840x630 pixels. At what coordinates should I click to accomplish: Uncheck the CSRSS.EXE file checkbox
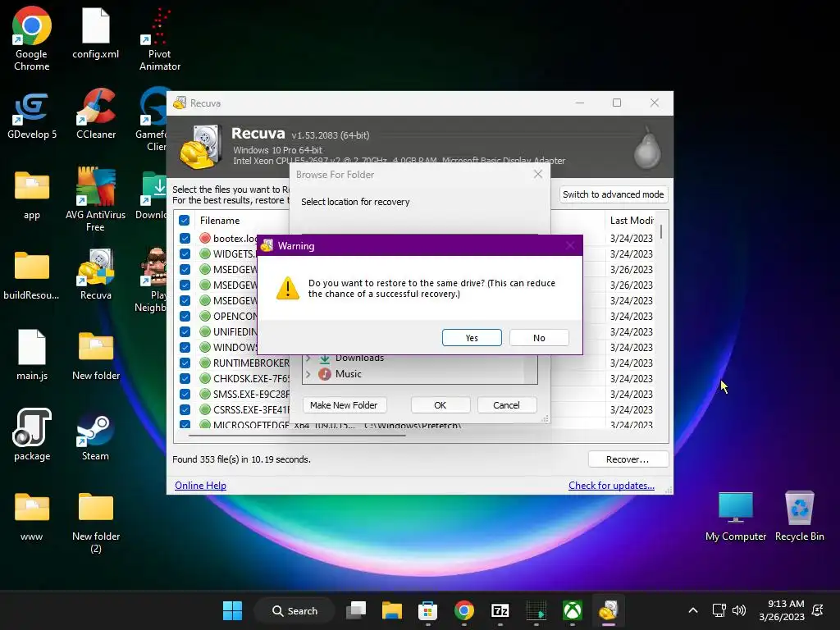point(185,409)
